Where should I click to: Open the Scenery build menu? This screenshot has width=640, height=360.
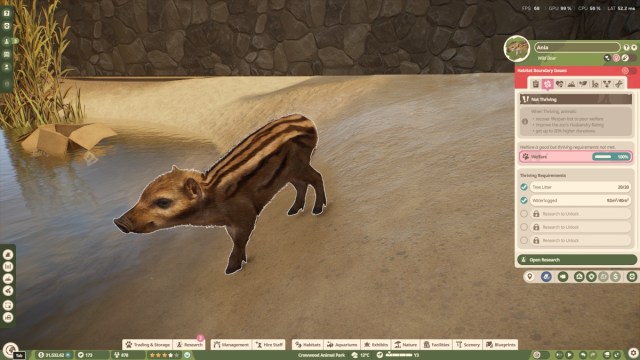468,344
